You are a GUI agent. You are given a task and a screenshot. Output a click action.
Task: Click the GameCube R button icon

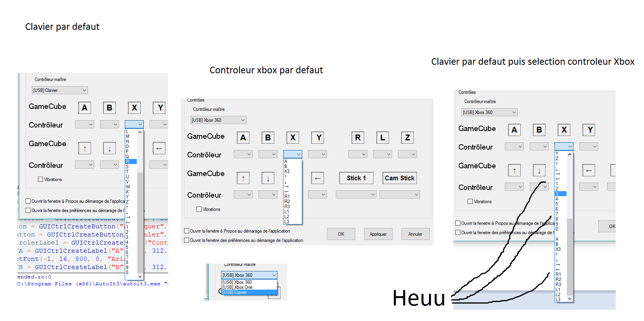pos(358,138)
